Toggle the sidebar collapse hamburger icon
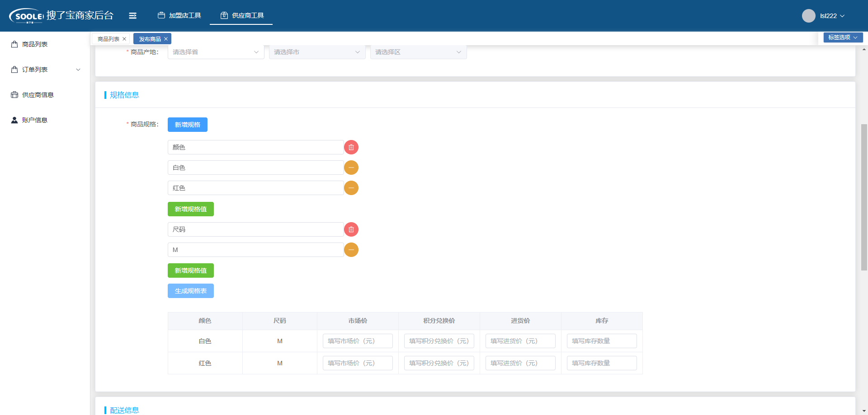Image resolution: width=868 pixels, height=415 pixels. click(x=132, y=16)
